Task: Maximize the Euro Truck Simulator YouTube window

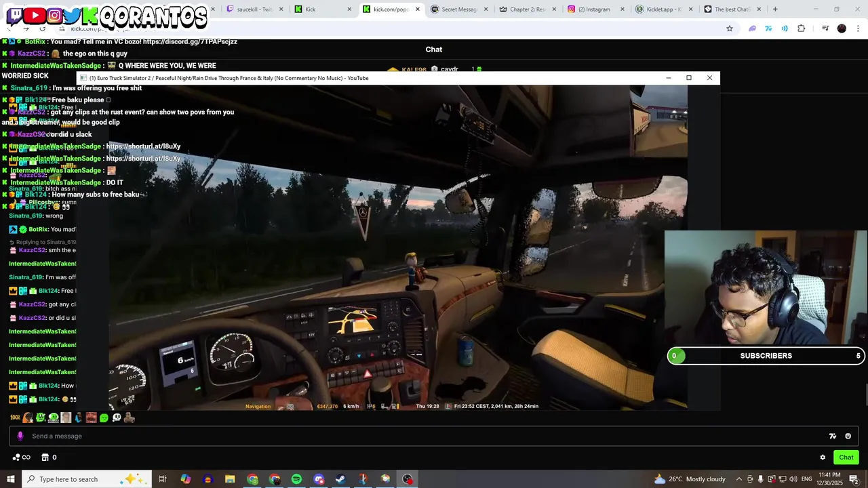Action: (x=689, y=78)
